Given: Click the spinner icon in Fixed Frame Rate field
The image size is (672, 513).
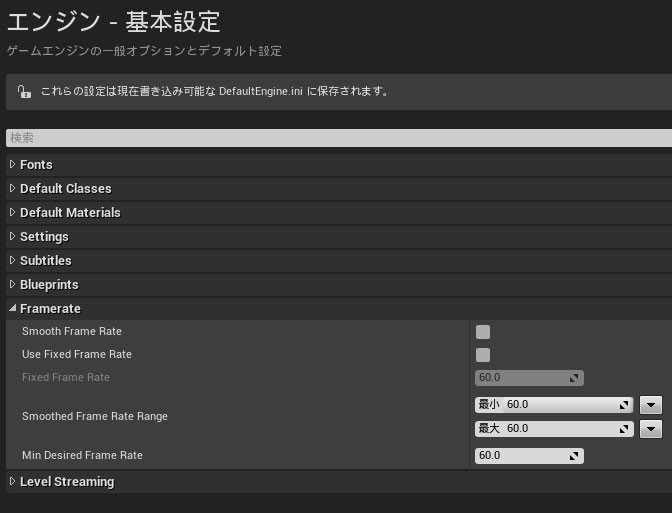Looking at the screenshot, I should tap(574, 378).
